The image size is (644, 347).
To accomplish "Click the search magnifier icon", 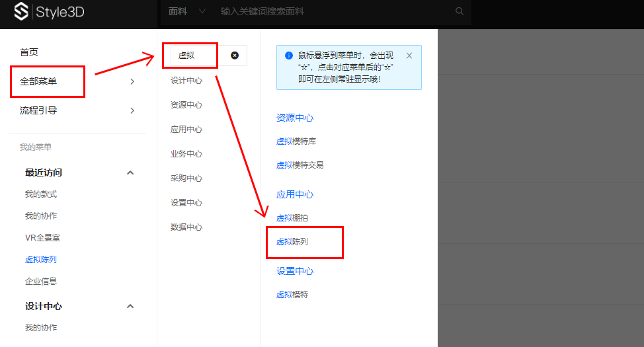I will pos(460,11).
